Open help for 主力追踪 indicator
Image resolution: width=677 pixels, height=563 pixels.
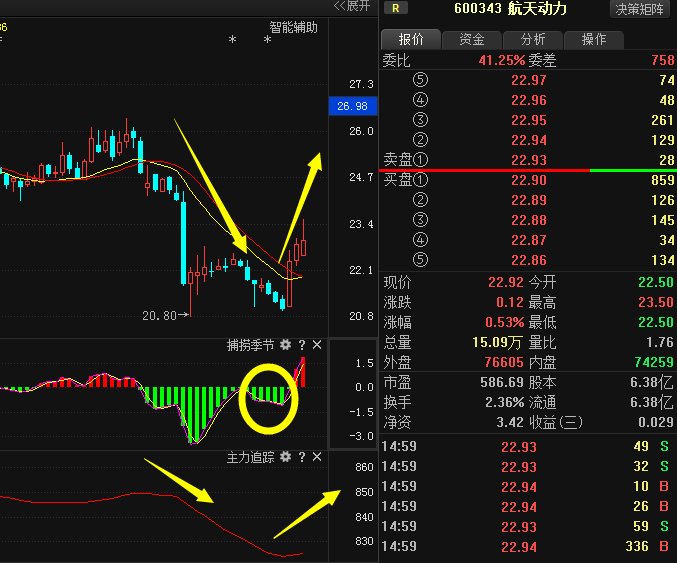tap(302, 457)
